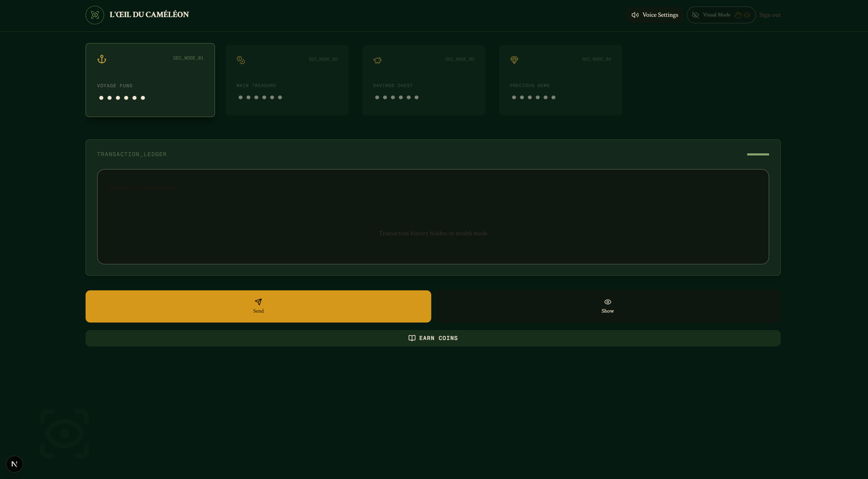Click the chameleon eye logo icon

pyautogui.click(x=95, y=15)
